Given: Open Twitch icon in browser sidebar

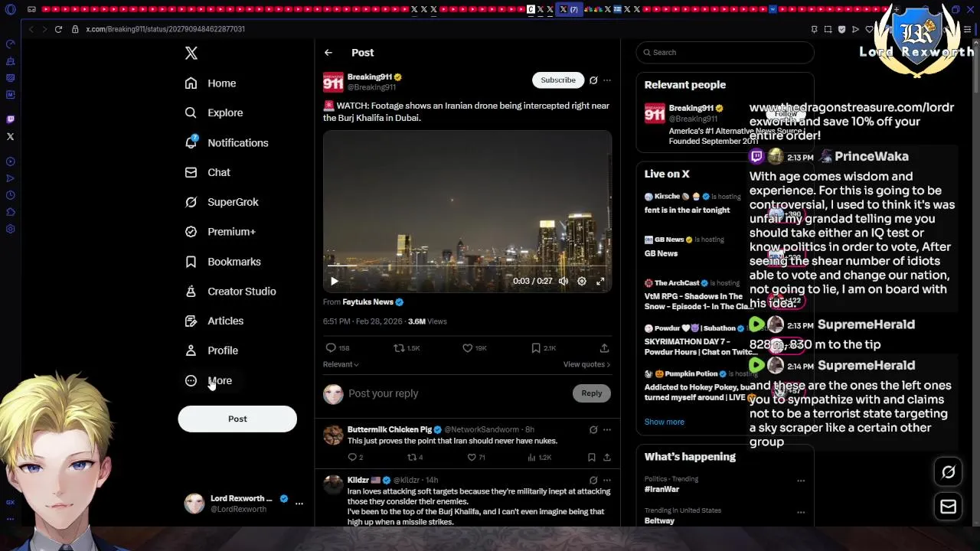Looking at the screenshot, I should pos(10,119).
